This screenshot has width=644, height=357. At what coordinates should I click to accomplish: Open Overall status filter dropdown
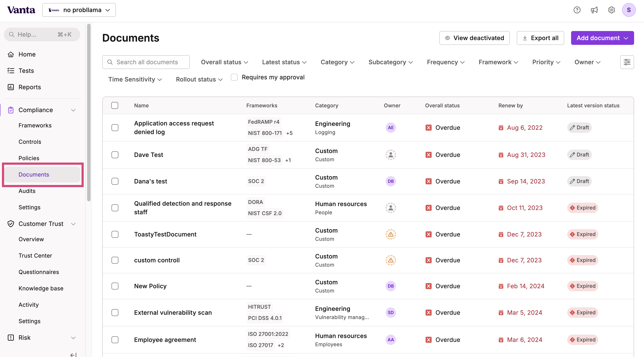pos(224,62)
